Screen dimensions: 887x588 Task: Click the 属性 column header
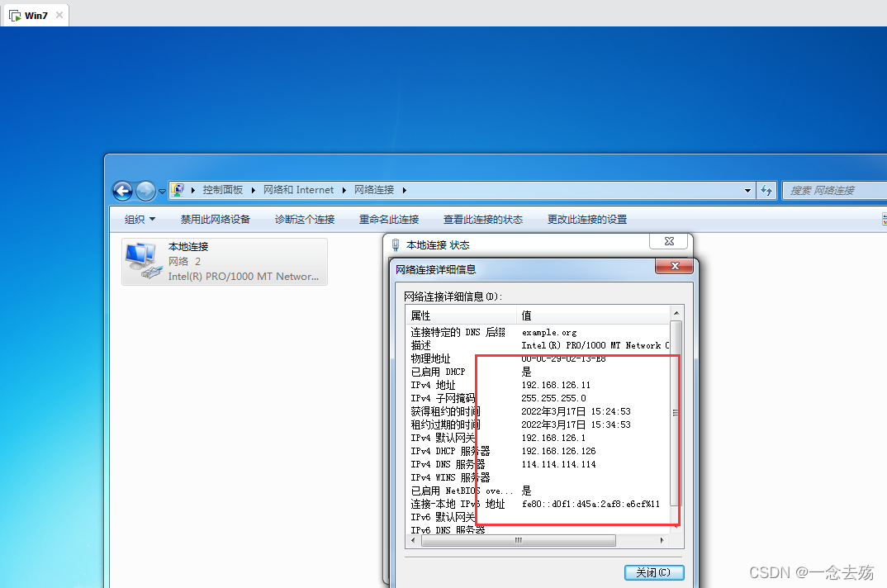(461, 315)
